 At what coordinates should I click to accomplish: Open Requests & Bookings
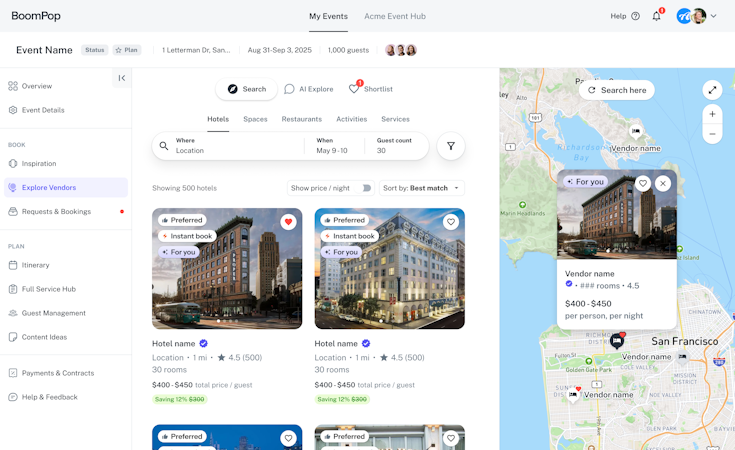click(66, 211)
